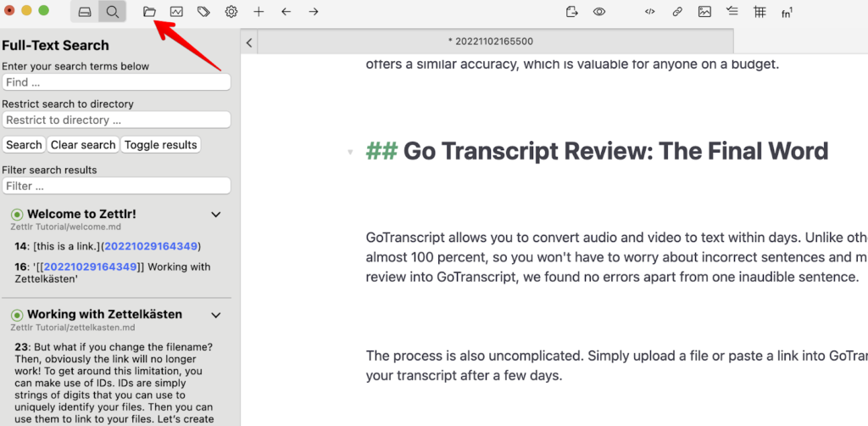The height and width of the screenshot is (426, 868).
Task: Click the green circle beside Working with Zettelkästen
Action: click(x=17, y=315)
